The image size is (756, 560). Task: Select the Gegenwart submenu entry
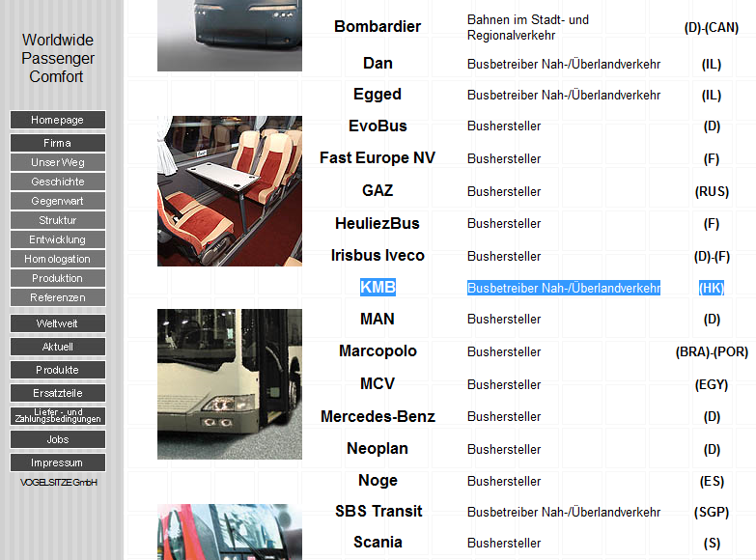pos(57,201)
